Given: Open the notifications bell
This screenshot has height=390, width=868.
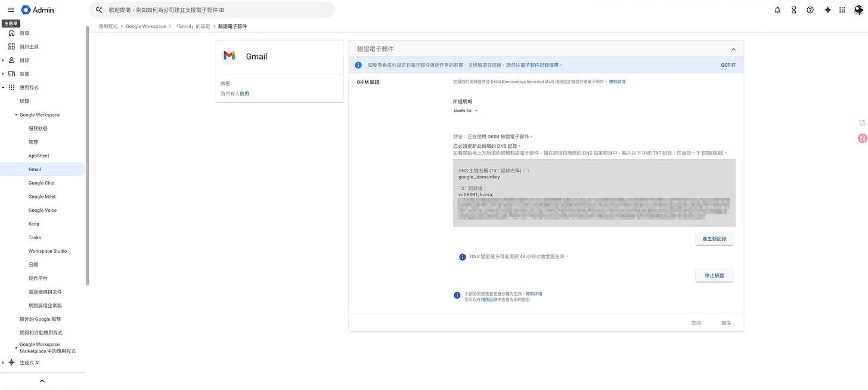Looking at the screenshot, I should 777,10.
